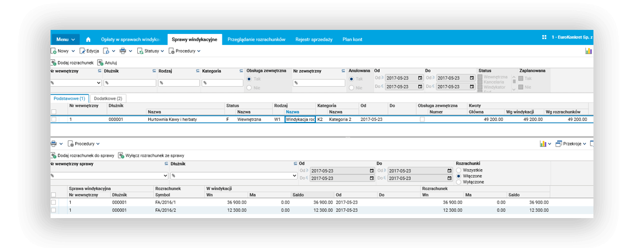The height and width of the screenshot is (248, 644).
Task: Click the Edycja edit icon
Action: click(x=82, y=51)
